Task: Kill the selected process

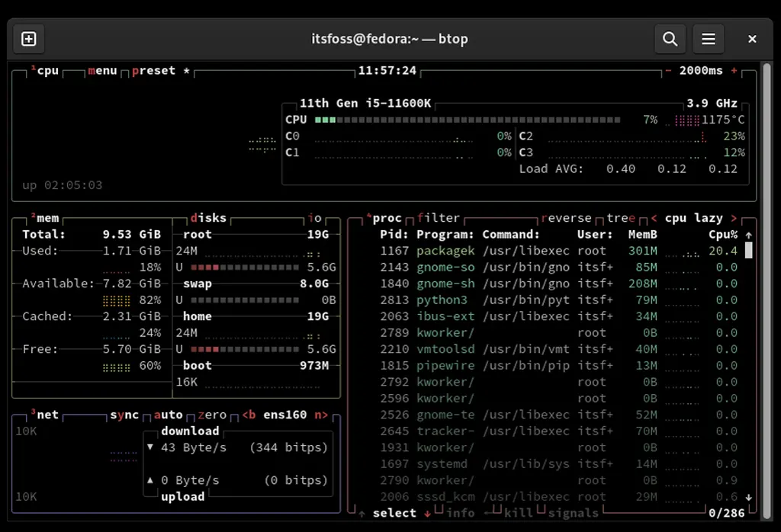Action: 519,513
